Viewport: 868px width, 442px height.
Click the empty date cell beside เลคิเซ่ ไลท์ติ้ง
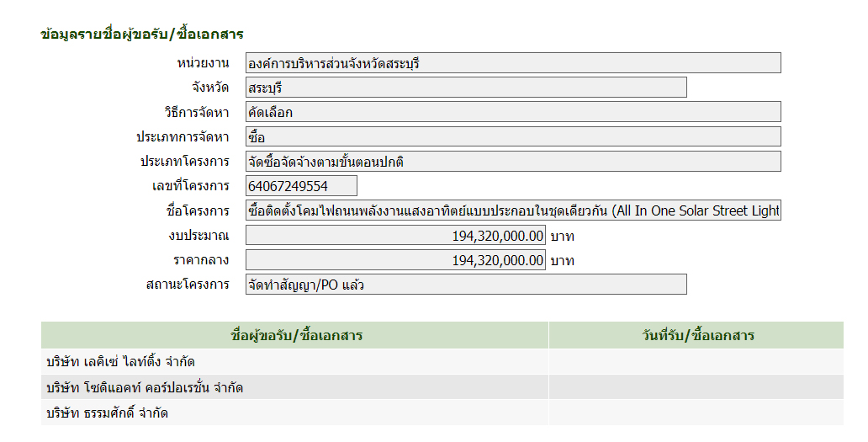(696, 361)
